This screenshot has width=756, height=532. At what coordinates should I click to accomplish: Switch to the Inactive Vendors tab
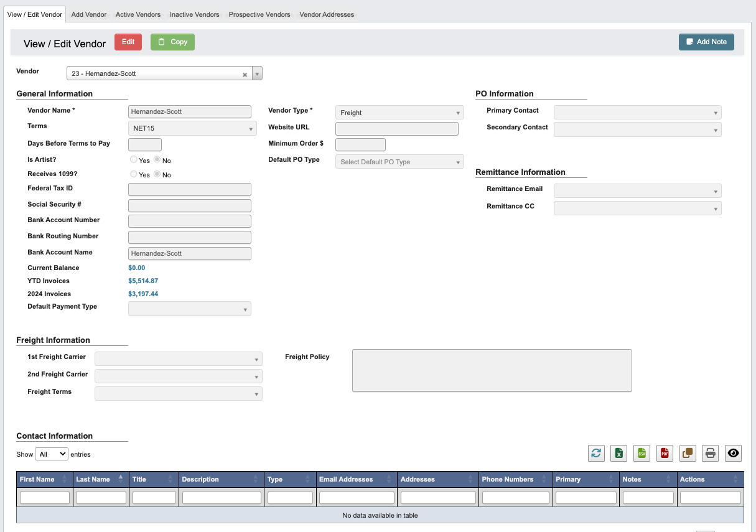click(x=195, y=14)
